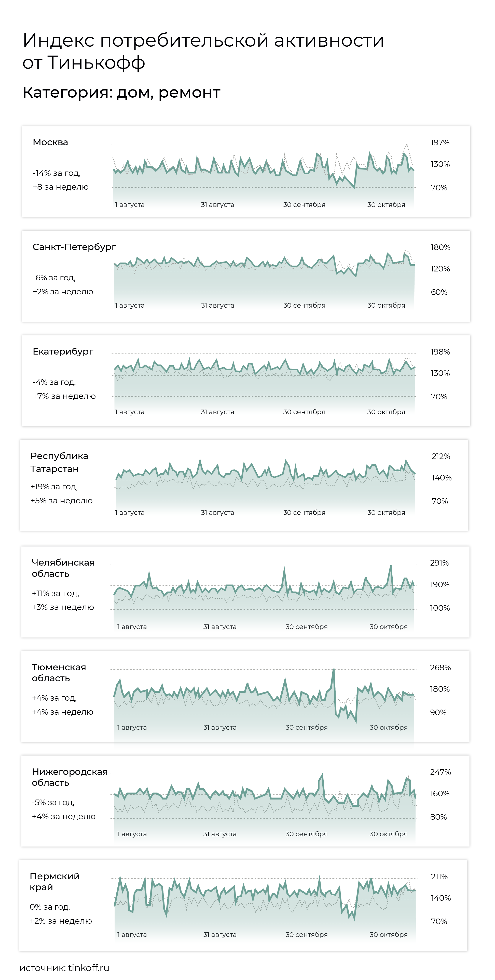Click the Москва chart title

pyautogui.click(x=50, y=142)
